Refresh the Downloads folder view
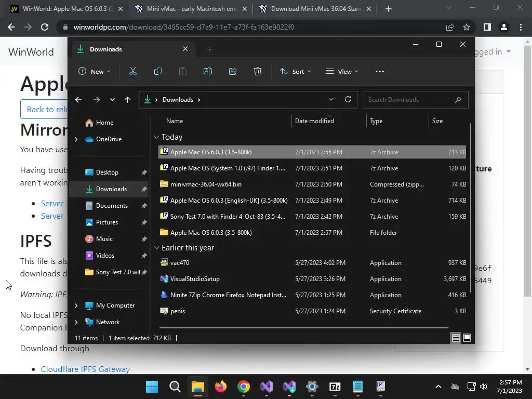This screenshot has height=399, width=532. coord(348,99)
